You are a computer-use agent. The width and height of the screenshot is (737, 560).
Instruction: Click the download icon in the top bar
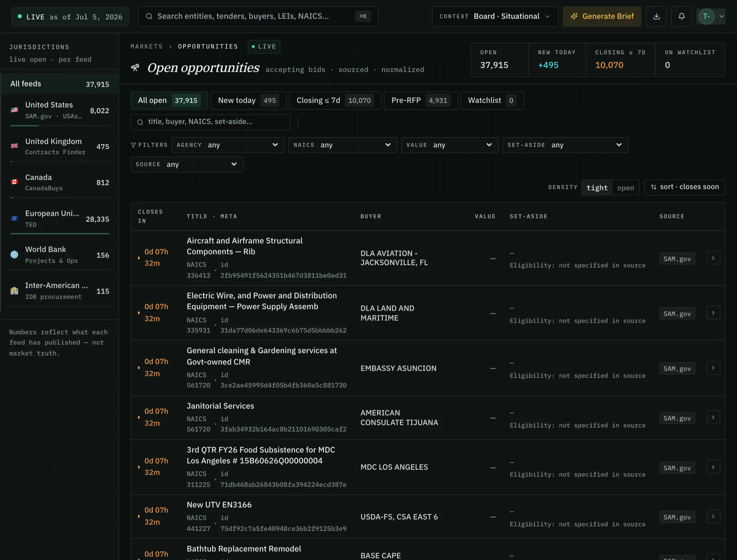point(656,17)
